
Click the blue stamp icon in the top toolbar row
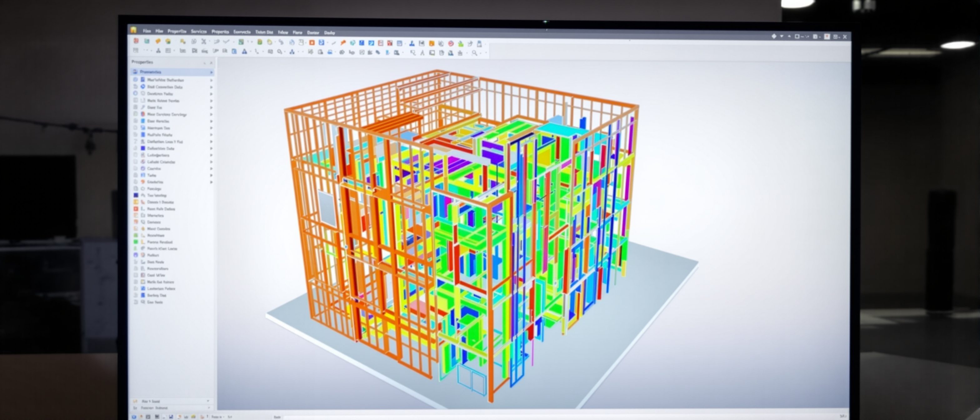pos(412,44)
